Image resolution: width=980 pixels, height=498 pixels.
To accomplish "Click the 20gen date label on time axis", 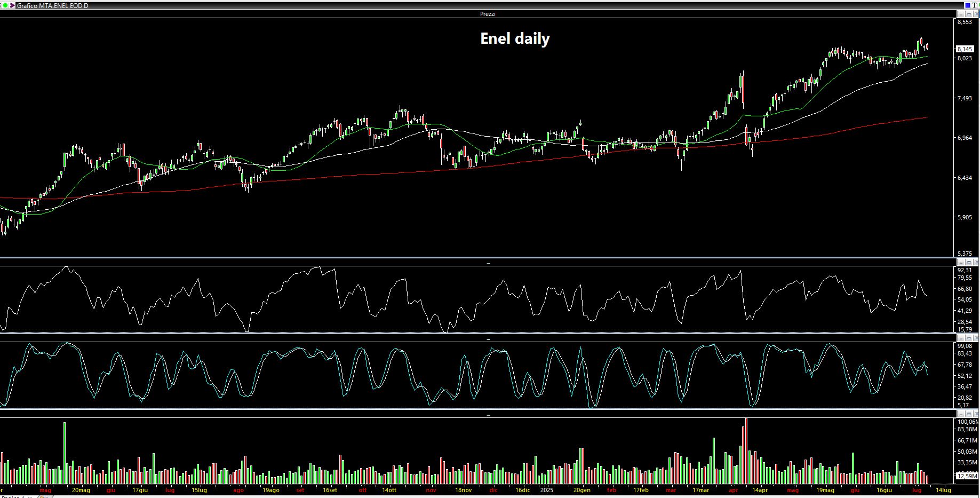I will click(581, 490).
